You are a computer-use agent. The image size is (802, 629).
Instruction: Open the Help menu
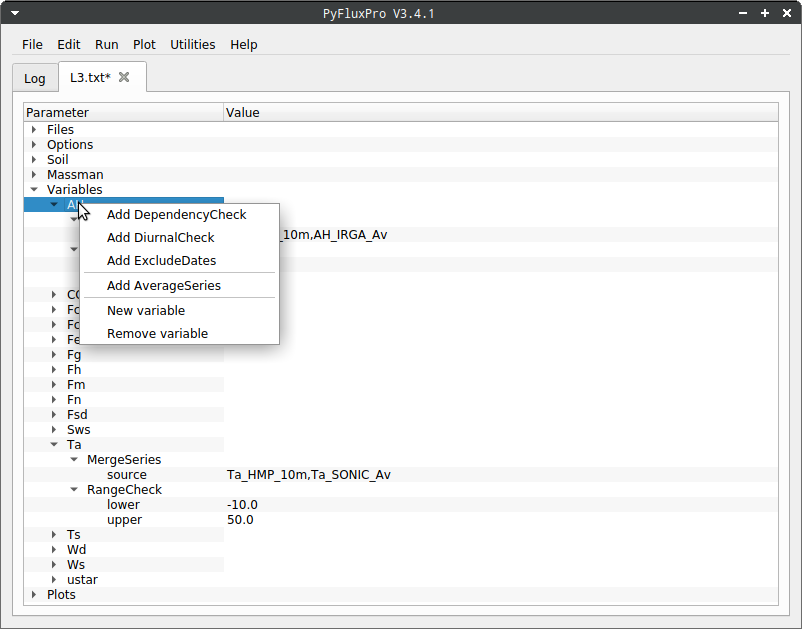(x=243, y=44)
